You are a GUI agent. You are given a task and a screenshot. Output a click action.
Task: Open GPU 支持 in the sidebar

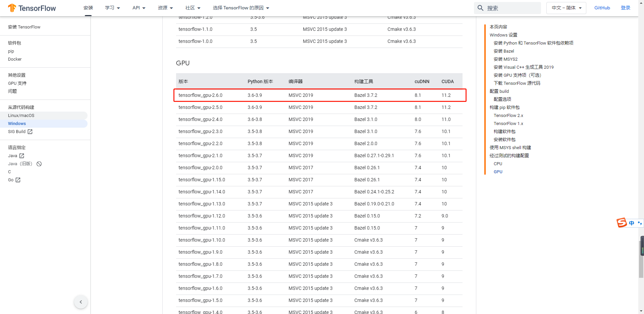click(x=17, y=83)
